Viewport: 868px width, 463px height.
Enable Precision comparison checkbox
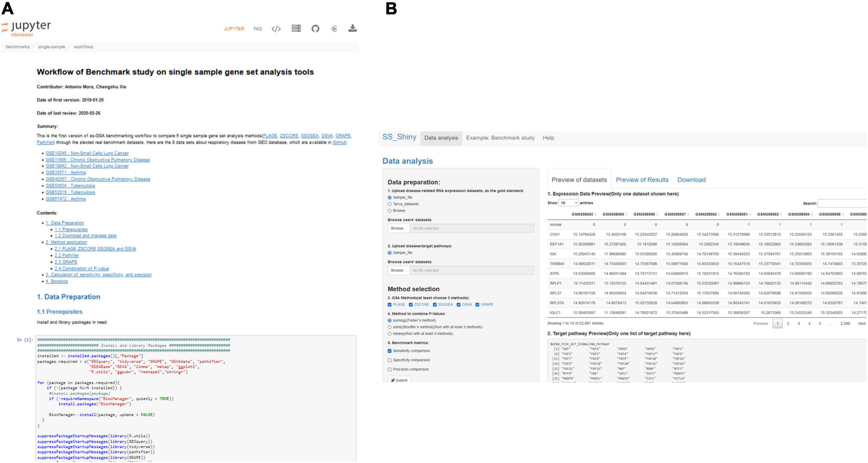pyautogui.click(x=390, y=370)
